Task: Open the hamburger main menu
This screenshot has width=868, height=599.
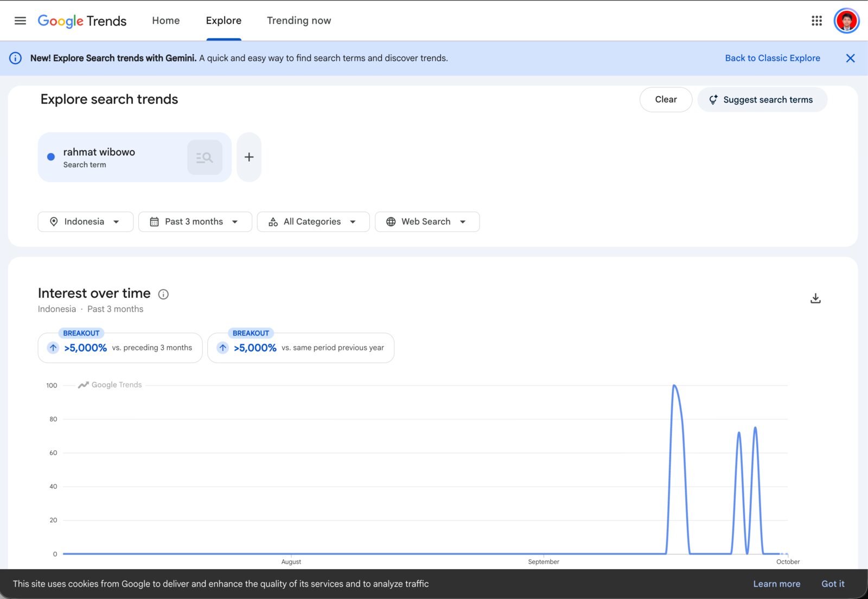Action: 20,21
